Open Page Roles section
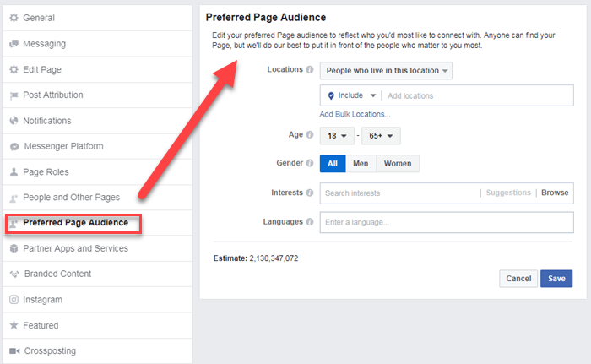The height and width of the screenshot is (364, 591). [x=97, y=172]
